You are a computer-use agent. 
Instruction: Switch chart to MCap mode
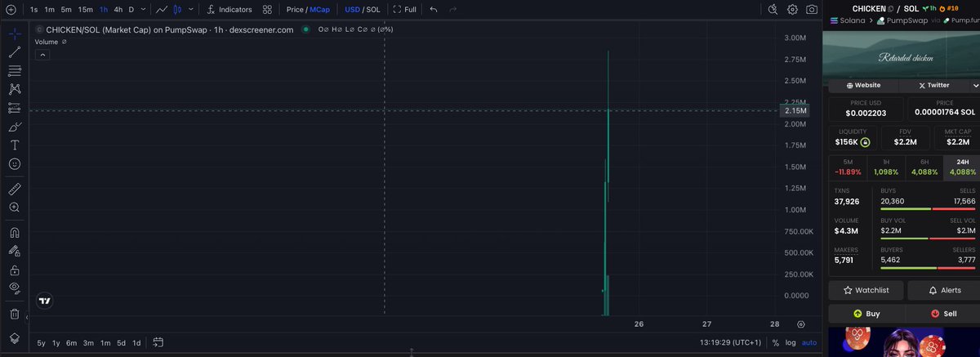[319, 9]
